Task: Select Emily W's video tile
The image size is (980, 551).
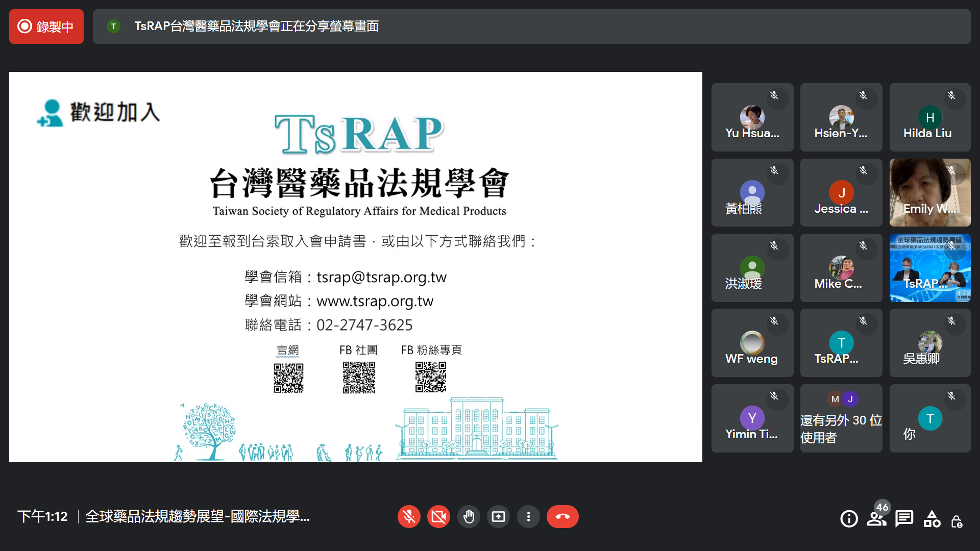Action: [x=929, y=192]
